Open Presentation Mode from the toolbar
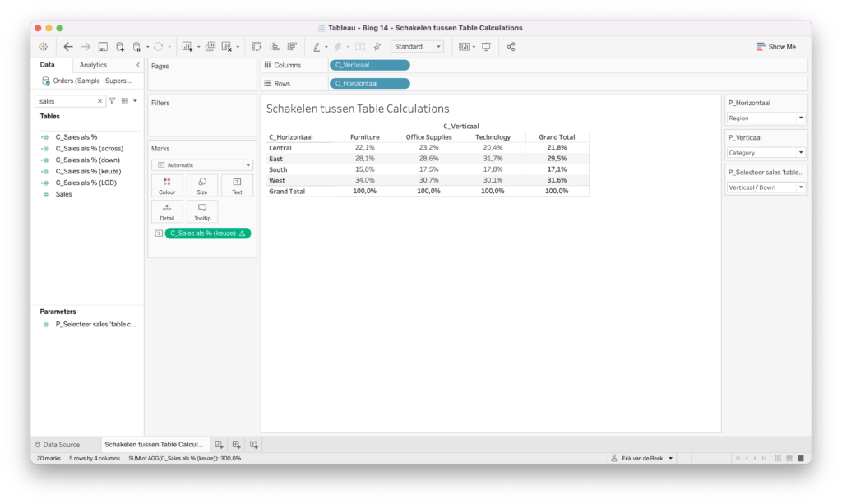The width and height of the screenshot is (842, 504). click(x=486, y=47)
